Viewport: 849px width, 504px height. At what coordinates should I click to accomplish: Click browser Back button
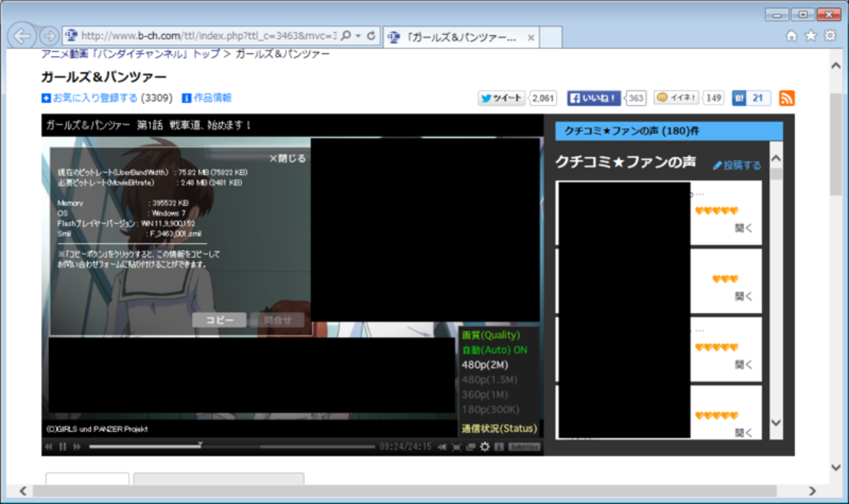click(x=23, y=36)
